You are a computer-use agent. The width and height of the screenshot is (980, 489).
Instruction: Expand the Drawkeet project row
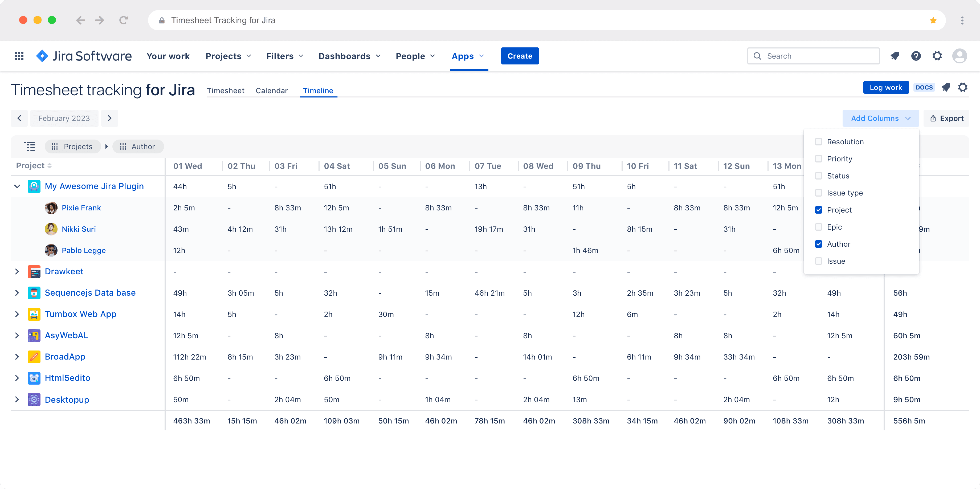tap(17, 272)
